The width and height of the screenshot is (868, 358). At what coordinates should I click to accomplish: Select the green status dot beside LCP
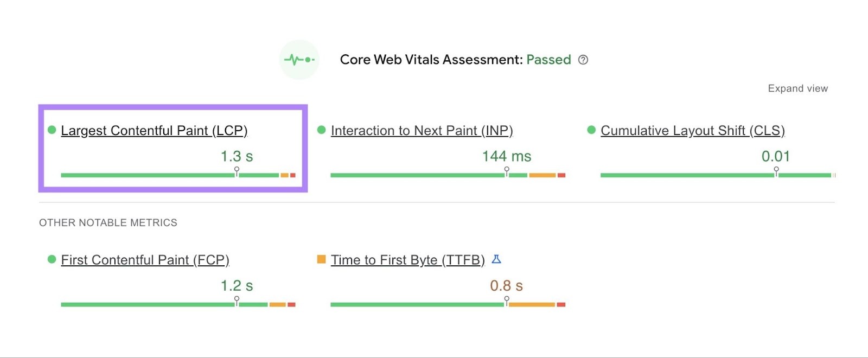coord(52,129)
